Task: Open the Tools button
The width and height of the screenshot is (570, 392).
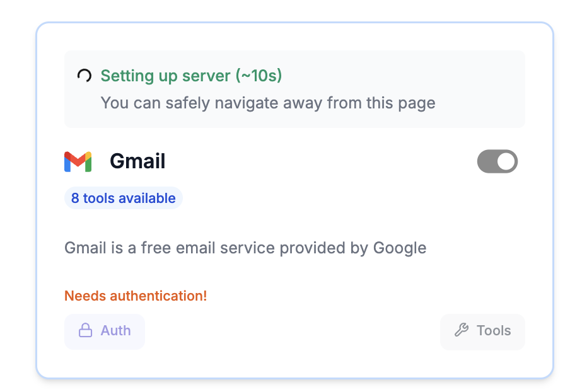Action: (x=482, y=331)
